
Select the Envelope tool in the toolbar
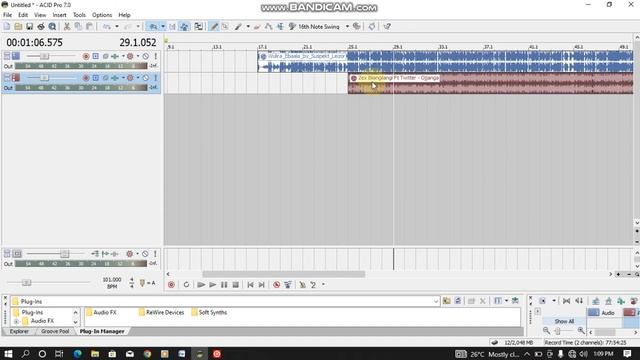pos(269,27)
